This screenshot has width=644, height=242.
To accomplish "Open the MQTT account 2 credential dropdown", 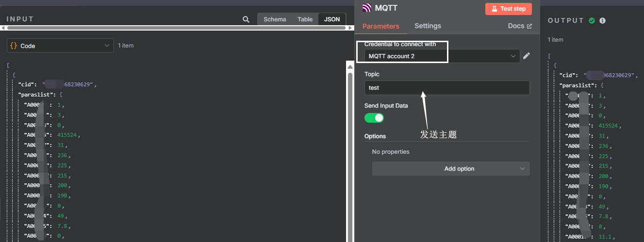I will (x=442, y=56).
